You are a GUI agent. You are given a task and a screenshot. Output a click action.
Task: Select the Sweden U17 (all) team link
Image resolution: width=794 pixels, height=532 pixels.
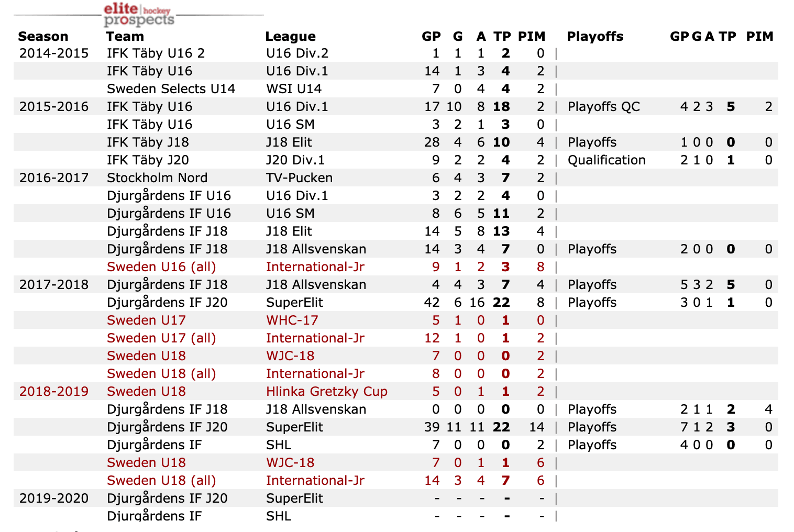pos(161,338)
